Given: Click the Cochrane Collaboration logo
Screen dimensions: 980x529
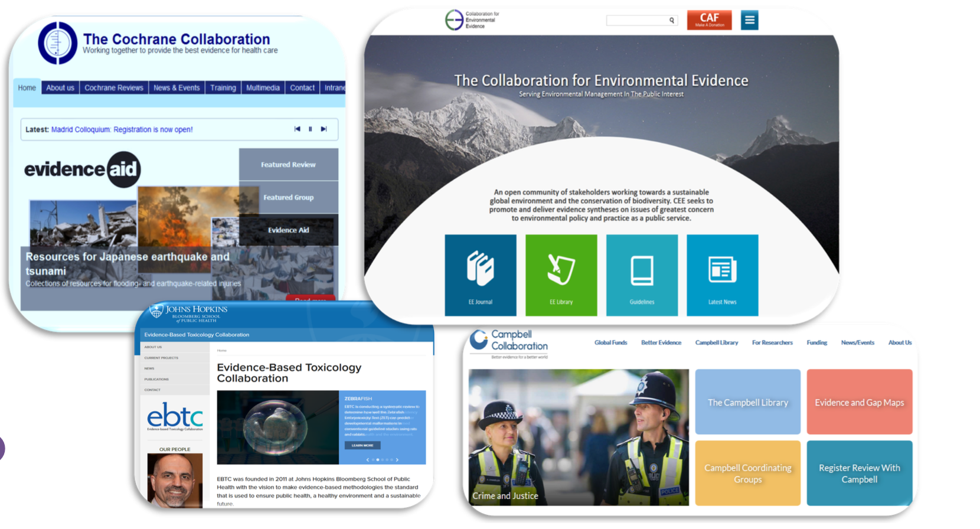Looking at the screenshot, I should 57,43.
